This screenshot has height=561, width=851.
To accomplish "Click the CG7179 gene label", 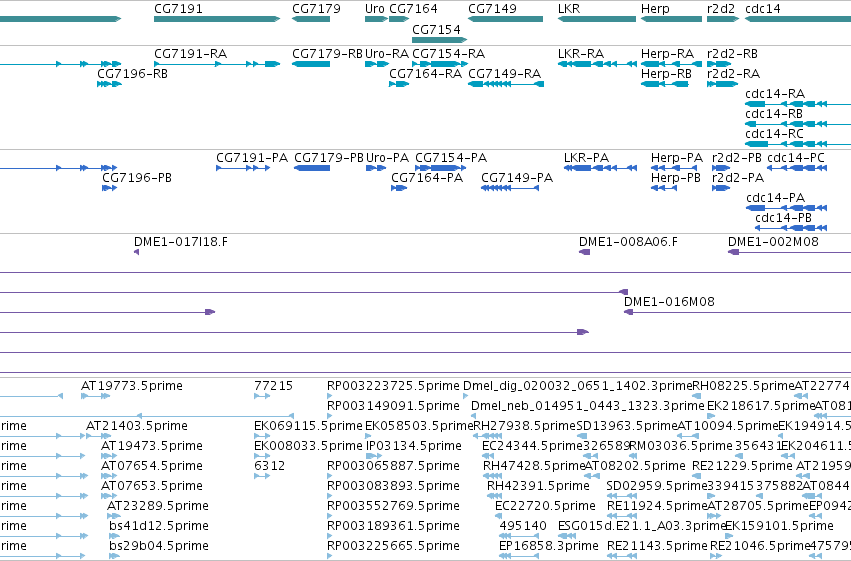I will tap(316, 9).
